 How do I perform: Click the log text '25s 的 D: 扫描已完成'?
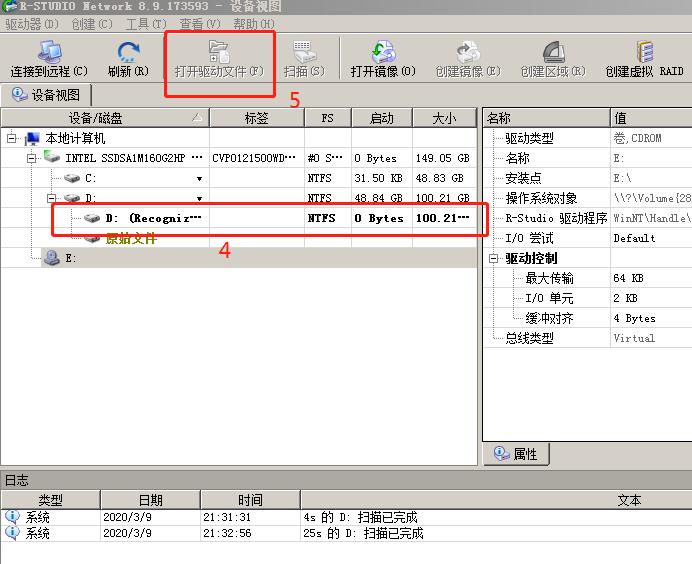coord(363,534)
